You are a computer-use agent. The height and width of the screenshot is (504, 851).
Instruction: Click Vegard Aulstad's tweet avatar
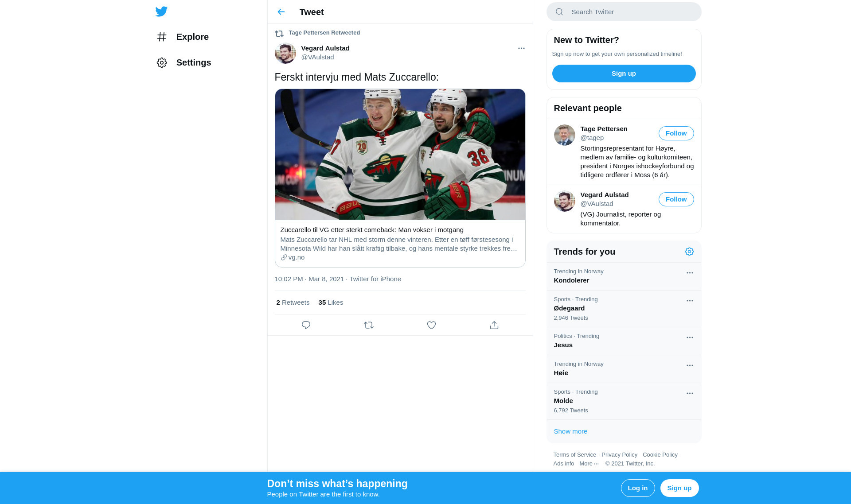[x=285, y=53]
